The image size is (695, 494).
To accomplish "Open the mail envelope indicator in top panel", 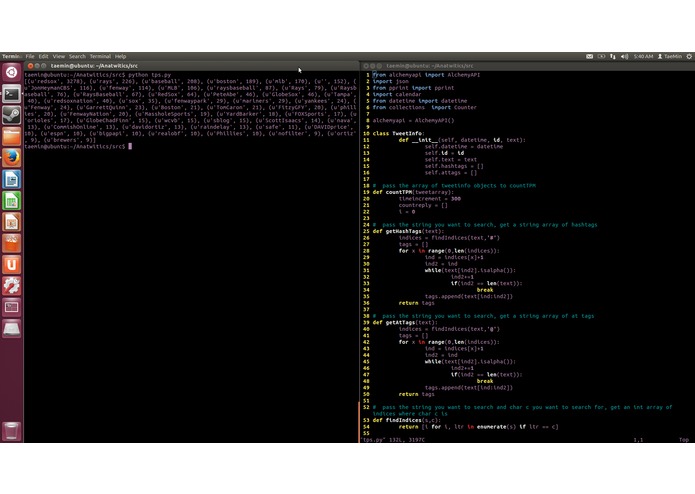I will click(590, 56).
